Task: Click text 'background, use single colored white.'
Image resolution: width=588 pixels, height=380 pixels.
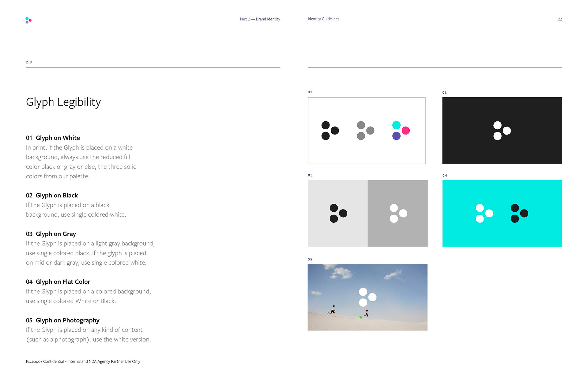Action: [x=76, y=215]
